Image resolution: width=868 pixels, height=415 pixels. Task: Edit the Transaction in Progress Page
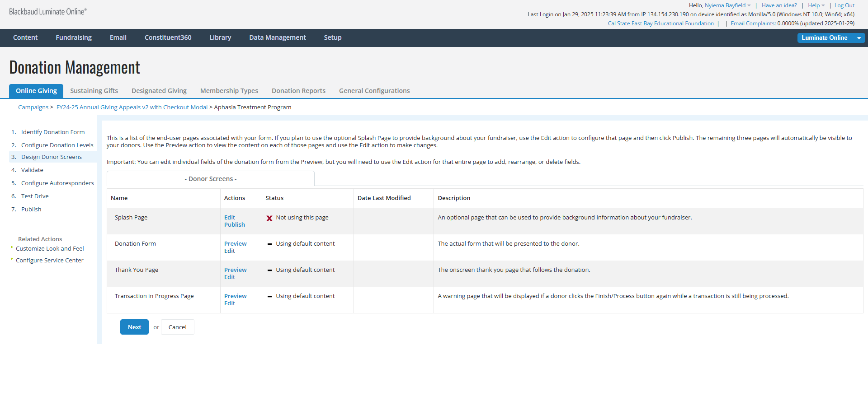230,303
